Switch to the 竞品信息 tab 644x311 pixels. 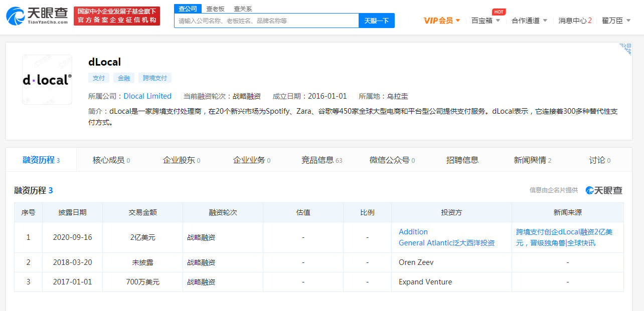(x=322, y=160)
